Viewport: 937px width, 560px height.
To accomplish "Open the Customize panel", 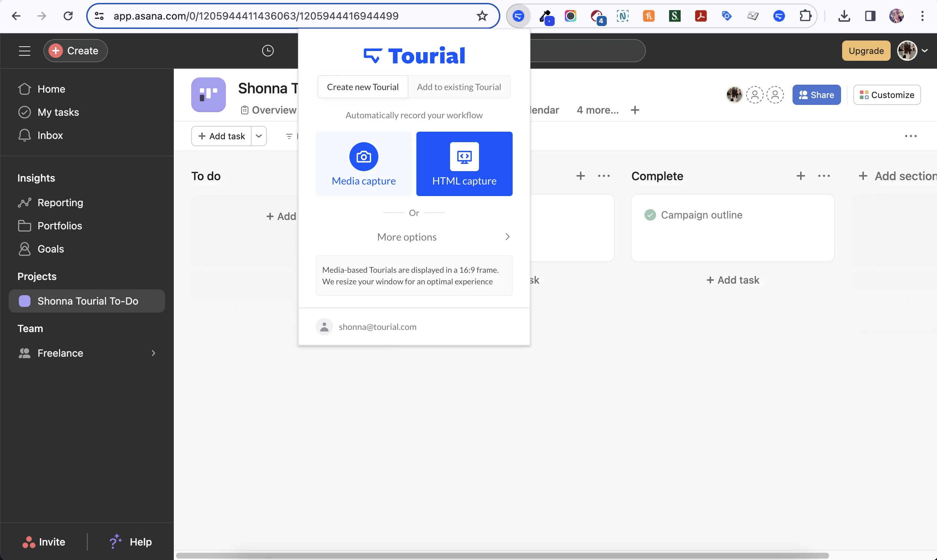I will tap(887, 95).
